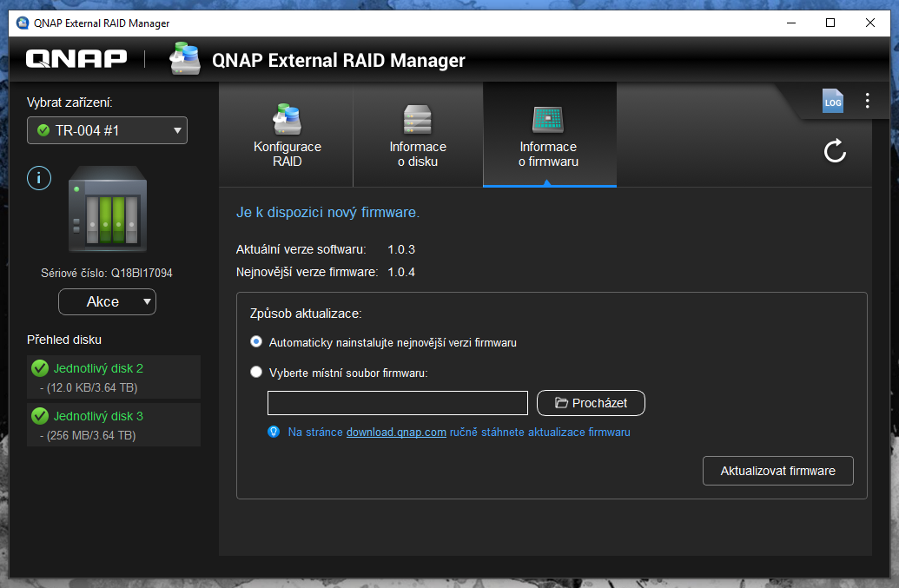Click the Přehled disku heading
899x588 pixels.
[64, 340]
